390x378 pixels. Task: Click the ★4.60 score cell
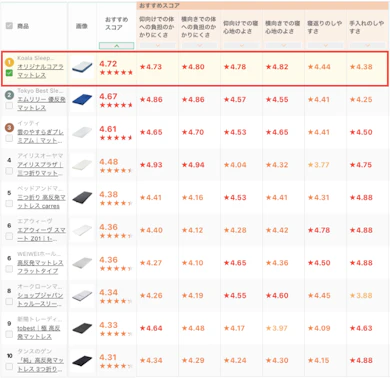[277, 296]
